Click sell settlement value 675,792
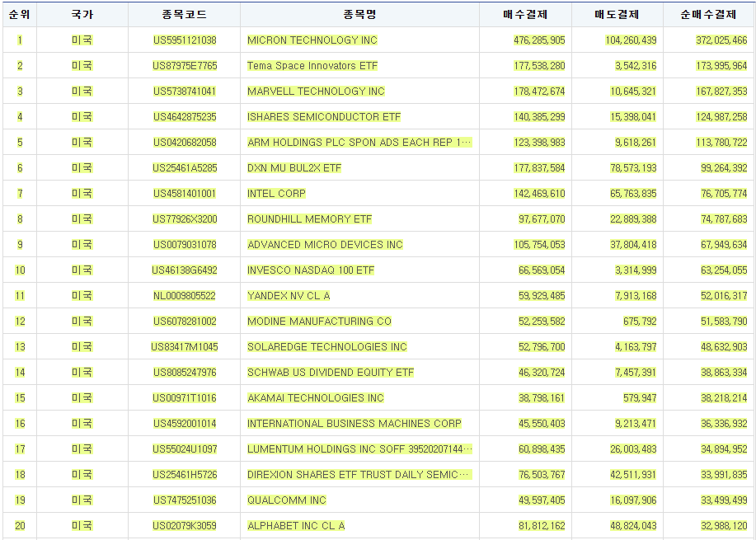The width and height of the screenshot is (756, 540). (640, 321)
